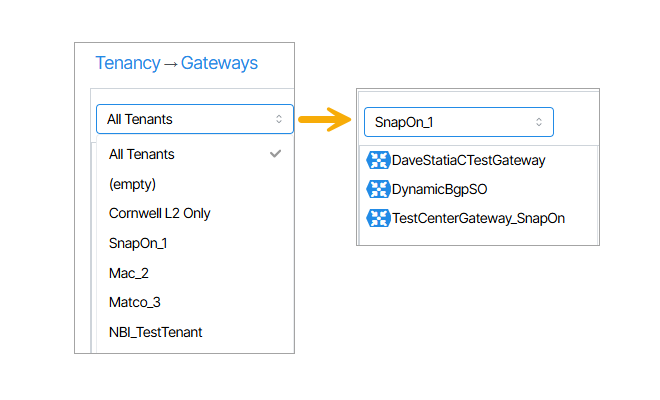660x400 pixels.
Task: Click the DaveStatiaCTestGateway gateway icon
Action: pos(378,160)
